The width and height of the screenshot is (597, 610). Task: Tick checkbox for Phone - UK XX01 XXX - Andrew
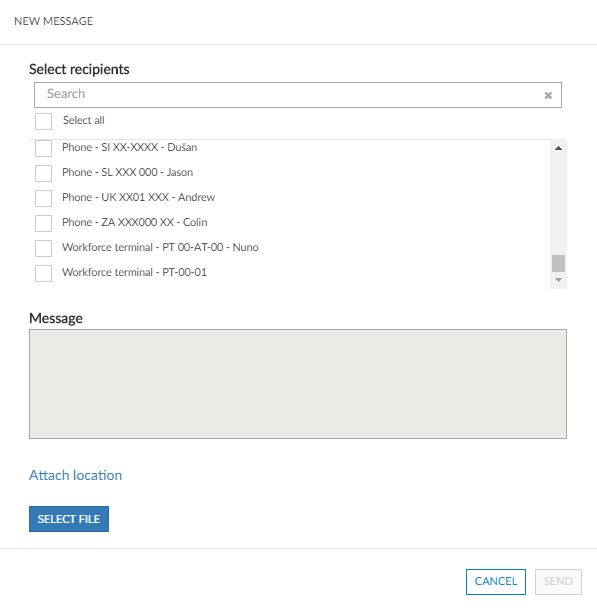43,198
